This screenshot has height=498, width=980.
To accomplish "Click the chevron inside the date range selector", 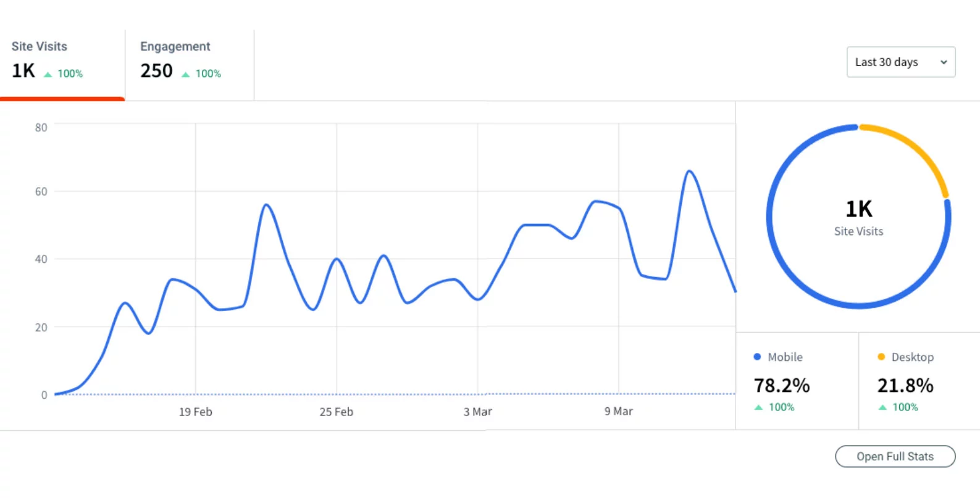I will (x=944, y=62).
